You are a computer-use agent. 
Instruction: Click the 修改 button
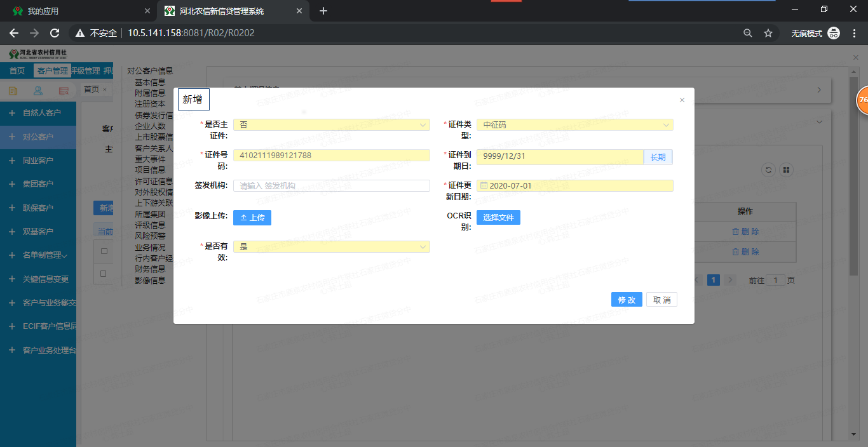tap(627, 300)
